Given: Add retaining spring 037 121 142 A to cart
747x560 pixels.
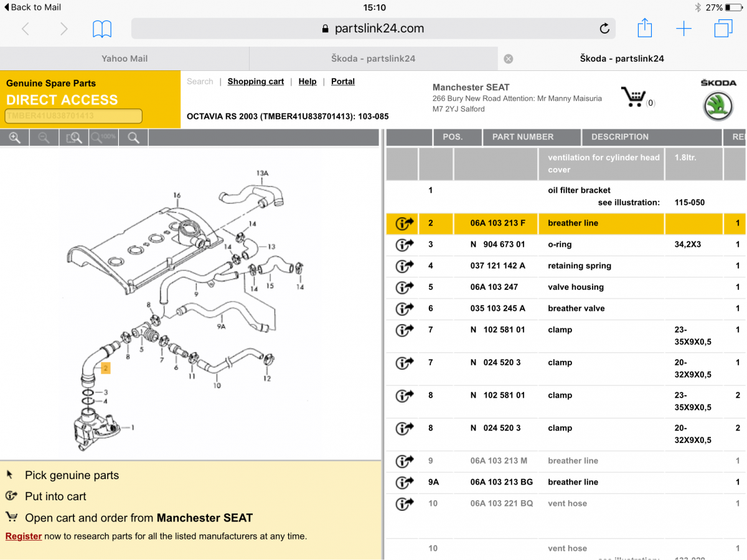Looking at the screenshot, I should 405,266.
